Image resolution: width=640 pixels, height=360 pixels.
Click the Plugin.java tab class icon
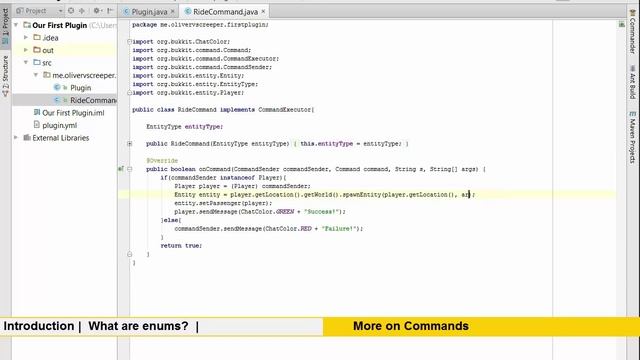click(x=127, y=11)
